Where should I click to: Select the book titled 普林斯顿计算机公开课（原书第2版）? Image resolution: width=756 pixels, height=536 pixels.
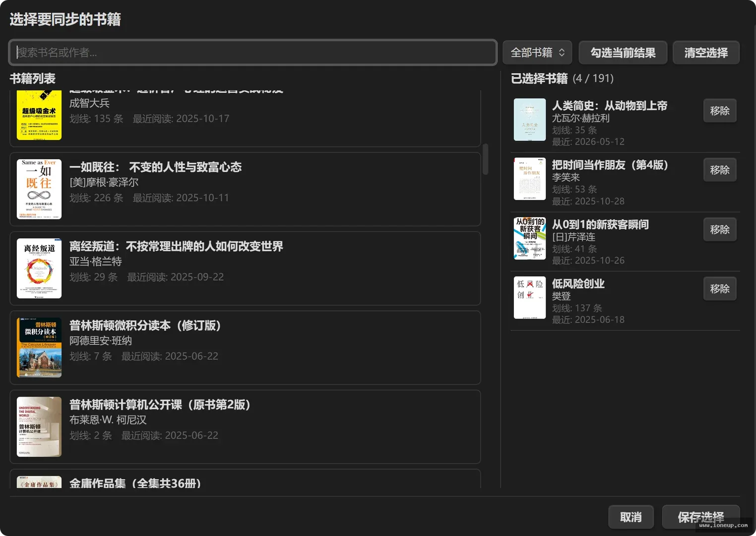click(245, 426)
